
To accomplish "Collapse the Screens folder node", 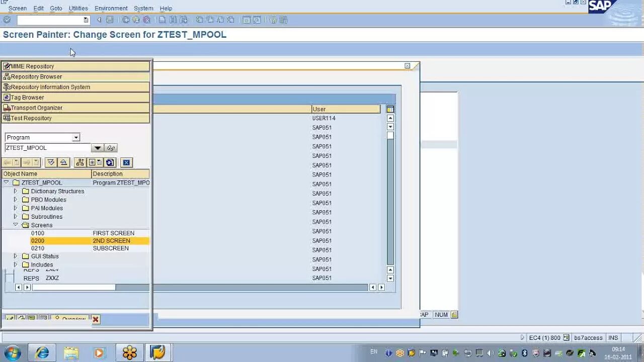I will pos(16,225).
